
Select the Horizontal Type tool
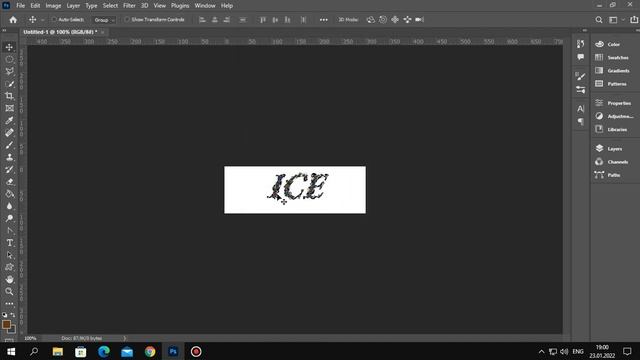tap(9, 243)
